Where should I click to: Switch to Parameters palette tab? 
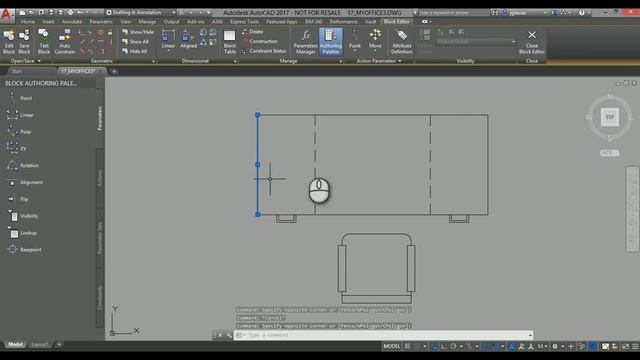tap(100, 118)
